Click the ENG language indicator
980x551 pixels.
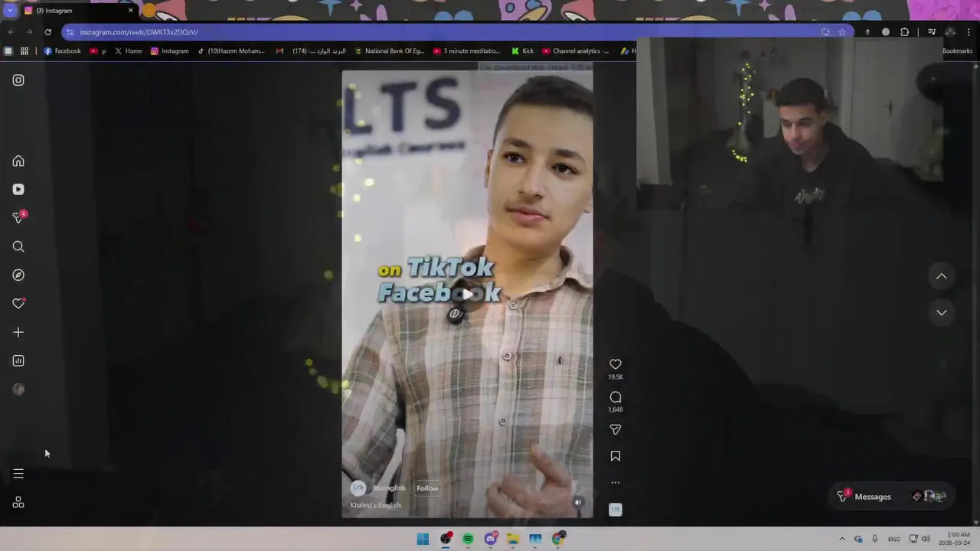click(x=894, y=540)
